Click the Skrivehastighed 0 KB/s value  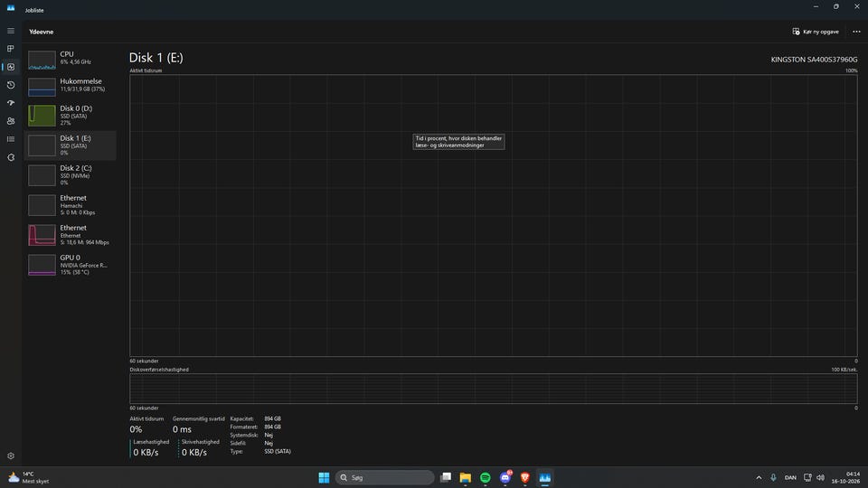pyautogui.click(x=194, y=453)
